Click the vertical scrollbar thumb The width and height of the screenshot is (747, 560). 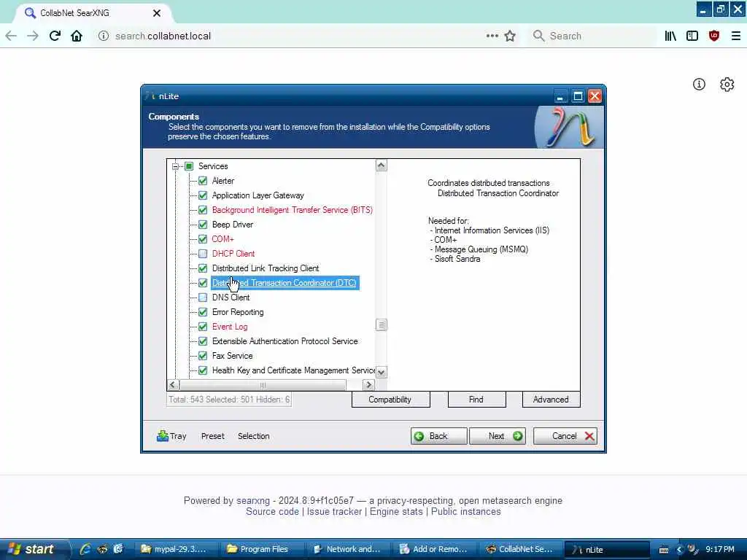(381, 324)
